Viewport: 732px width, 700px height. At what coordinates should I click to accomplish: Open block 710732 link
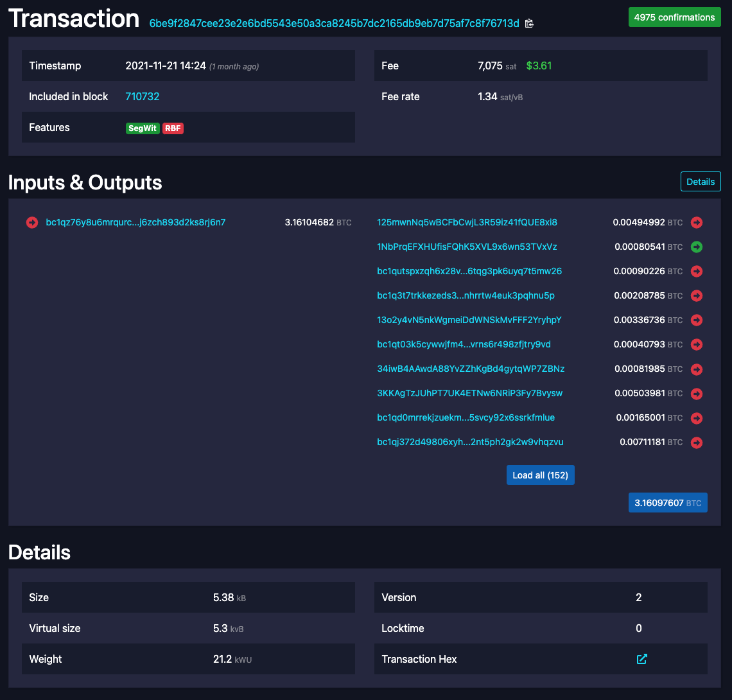(x=142, y=96)
